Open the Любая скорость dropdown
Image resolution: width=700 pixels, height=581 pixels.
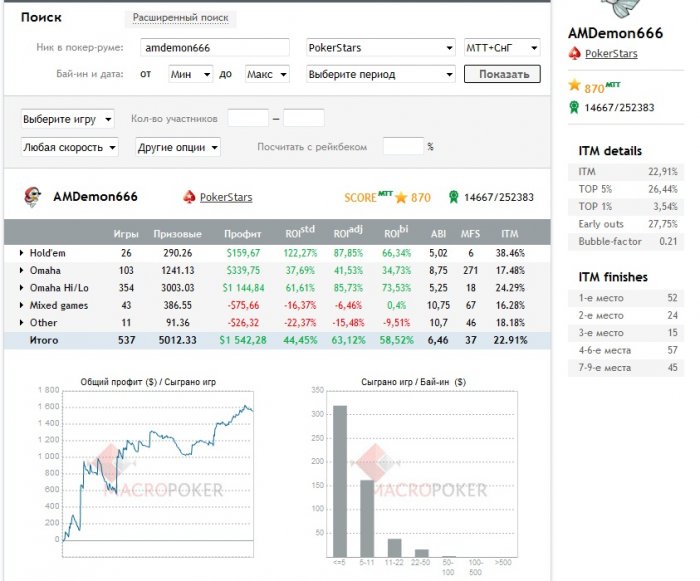point(70,147)
